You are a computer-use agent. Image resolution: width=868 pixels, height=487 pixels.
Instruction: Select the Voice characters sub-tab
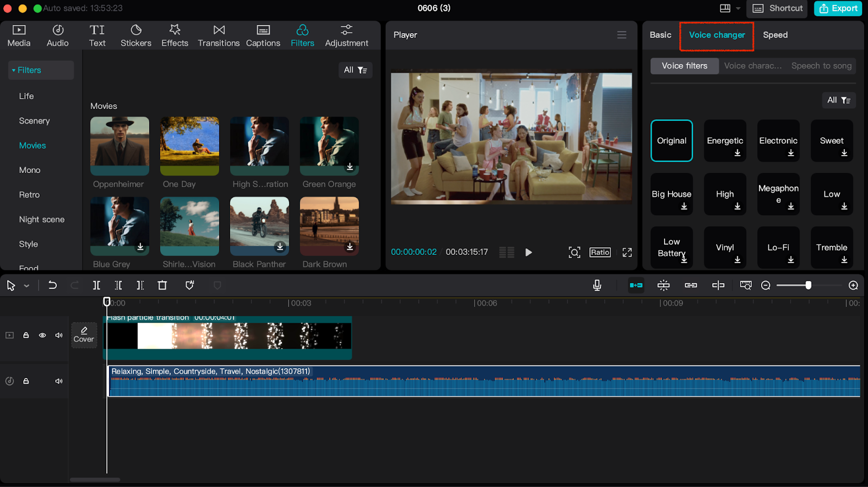(752, 66)
